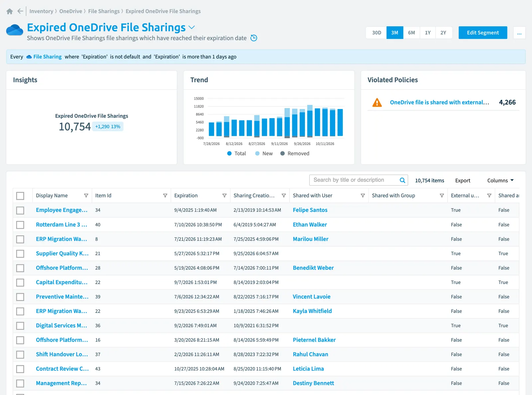Select the Rotterdam Line 3 row checkbox
Screen dimensions: 532x395
click(20, 225)
